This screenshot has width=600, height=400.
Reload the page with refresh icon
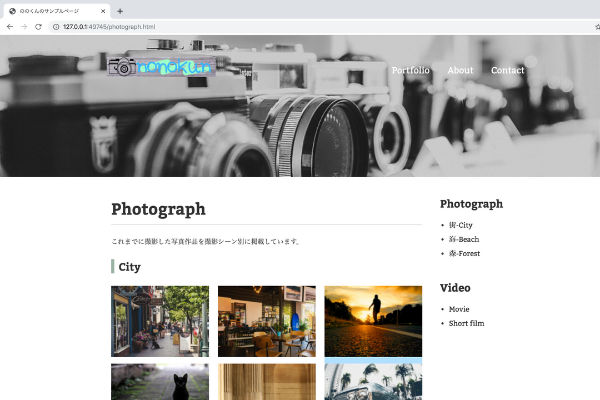click(38, 27)
